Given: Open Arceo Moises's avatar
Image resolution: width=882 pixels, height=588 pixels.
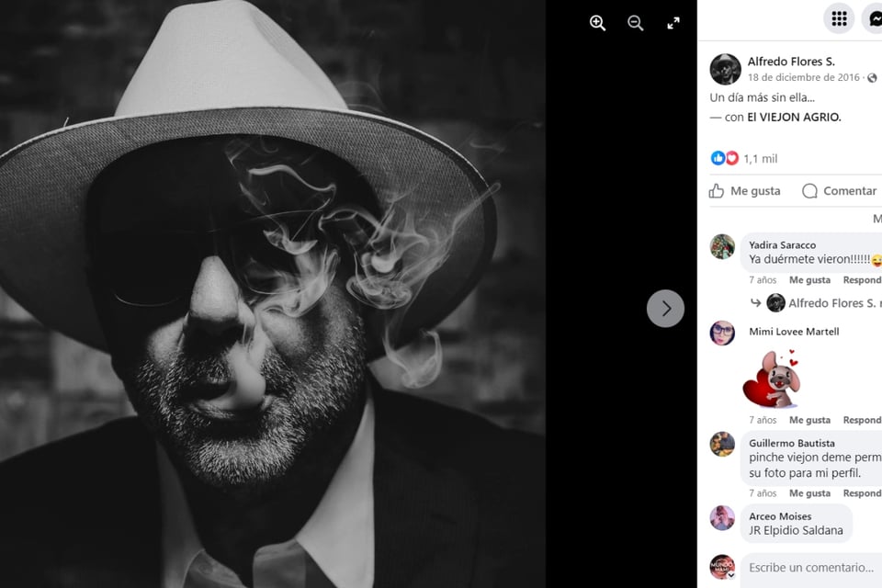Looking at the screenshot, I should point(722,517).
